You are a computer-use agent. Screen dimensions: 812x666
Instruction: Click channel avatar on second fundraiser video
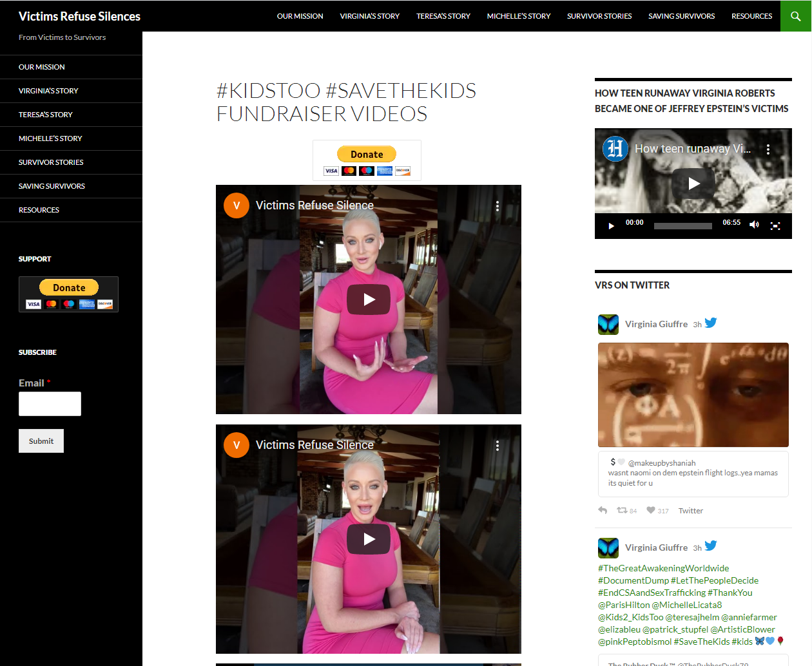coord(237,445)
